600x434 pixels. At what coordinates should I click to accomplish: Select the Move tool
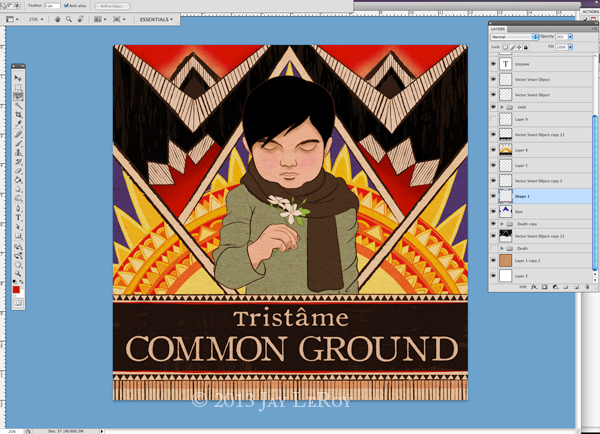[x=18, y=78]
